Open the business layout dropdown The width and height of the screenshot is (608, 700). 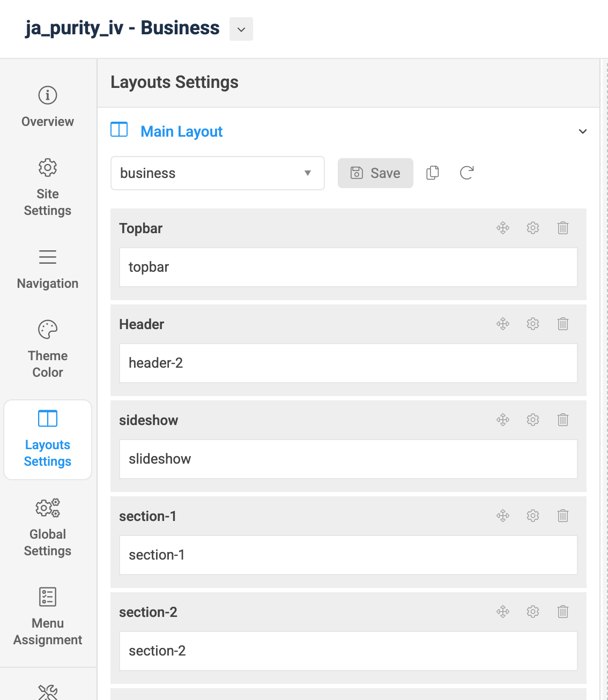(217, 173)
